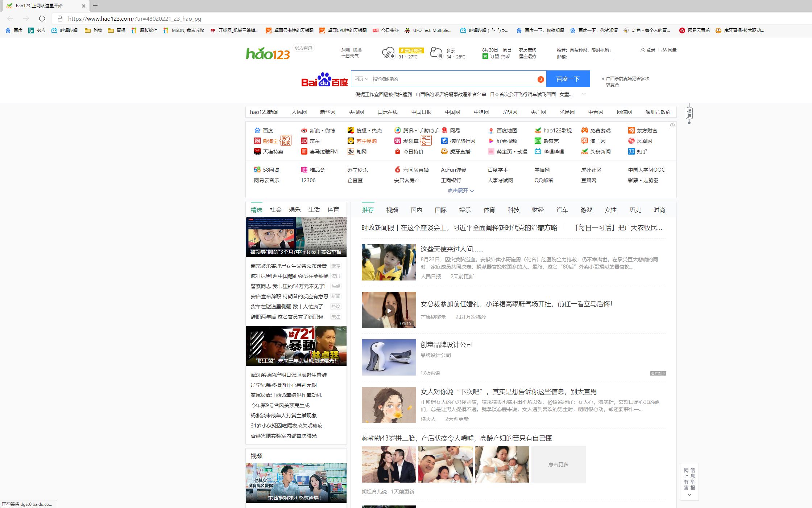
Task: Open a new browser tab
Action: (x=95, y=5)
